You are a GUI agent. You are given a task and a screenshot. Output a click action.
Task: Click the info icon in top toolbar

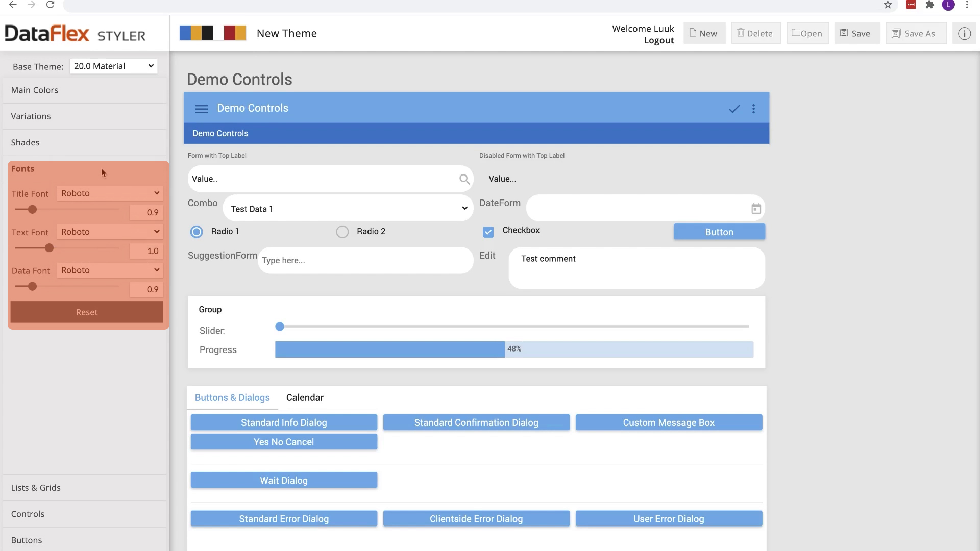964,34
